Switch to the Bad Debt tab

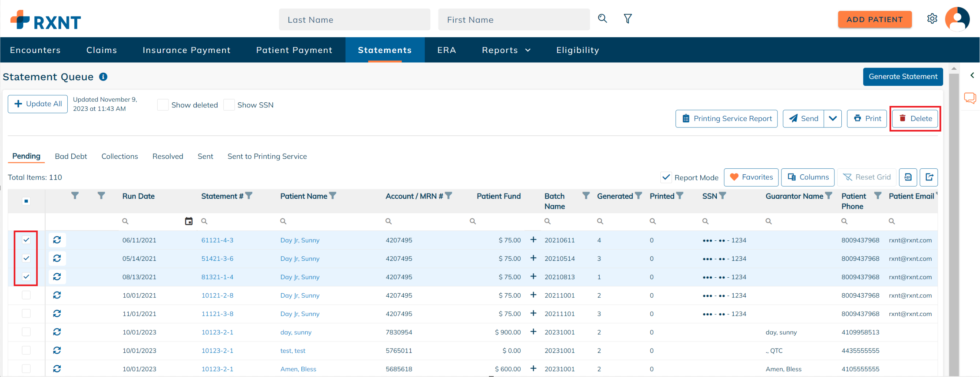(71, 156)
